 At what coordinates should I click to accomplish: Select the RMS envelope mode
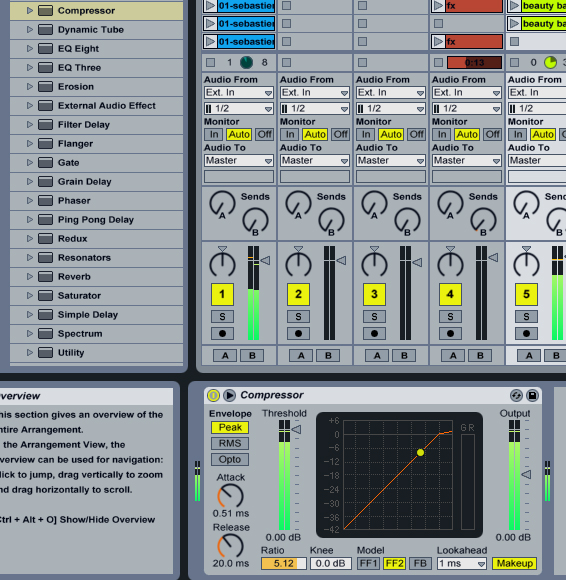[230, 443]
